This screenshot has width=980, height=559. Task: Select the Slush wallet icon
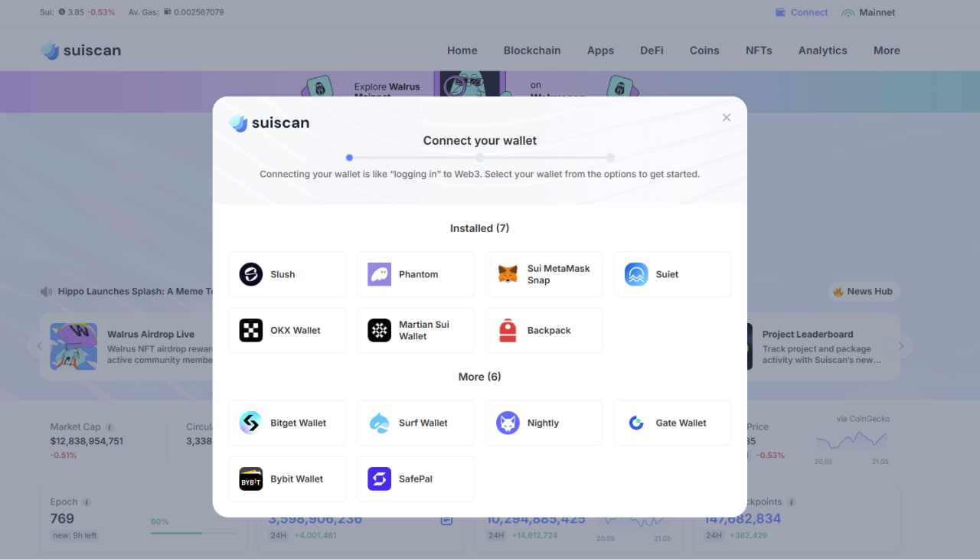pos(251,274)
